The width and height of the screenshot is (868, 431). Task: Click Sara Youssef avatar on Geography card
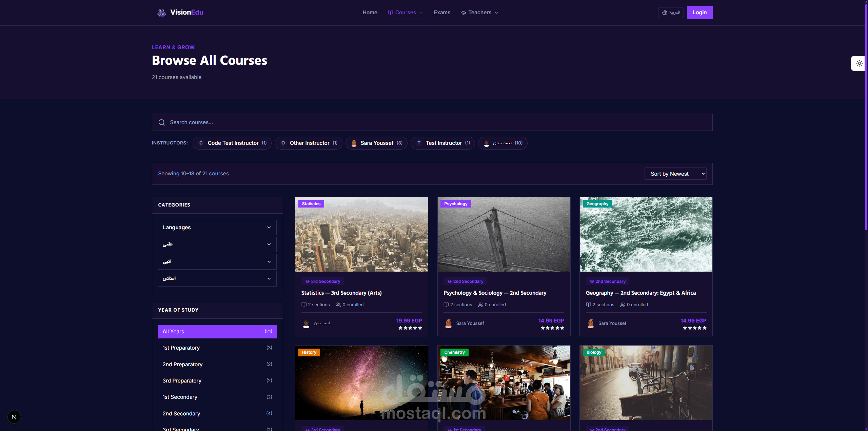tap(590, 324)
